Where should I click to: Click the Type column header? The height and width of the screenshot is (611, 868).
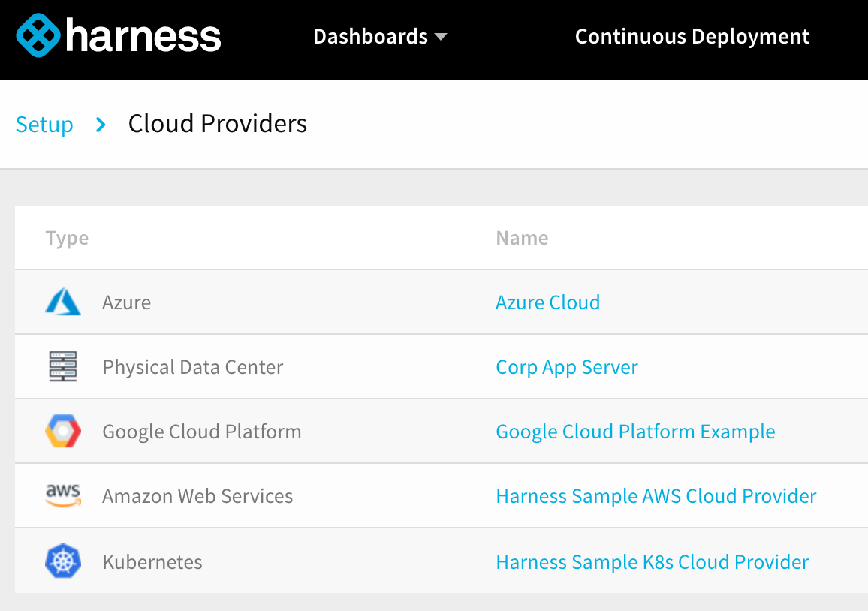coord(67,238)
